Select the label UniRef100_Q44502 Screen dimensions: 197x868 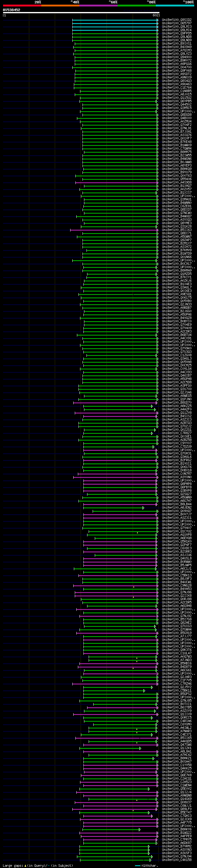[x=177, y=104]
